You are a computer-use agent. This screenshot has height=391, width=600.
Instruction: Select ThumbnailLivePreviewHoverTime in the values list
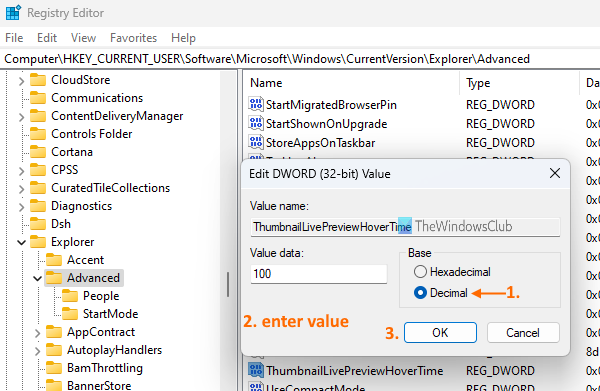(355, 371)
